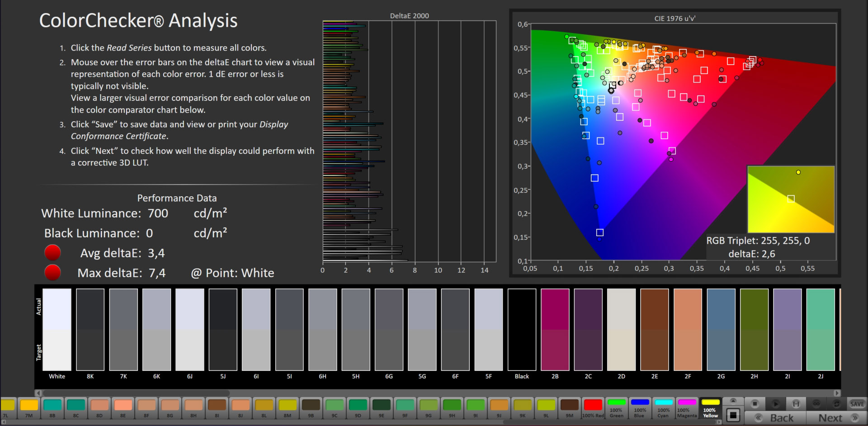Click the Stop measurement icon
868x426 pixels.
point(755,403)
